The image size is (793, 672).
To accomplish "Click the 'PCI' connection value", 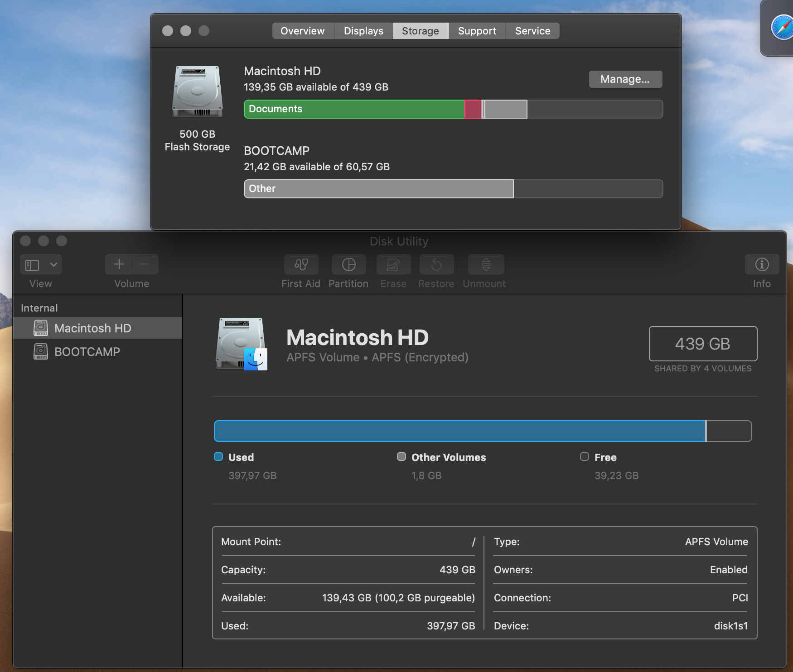I will (740, 598).
